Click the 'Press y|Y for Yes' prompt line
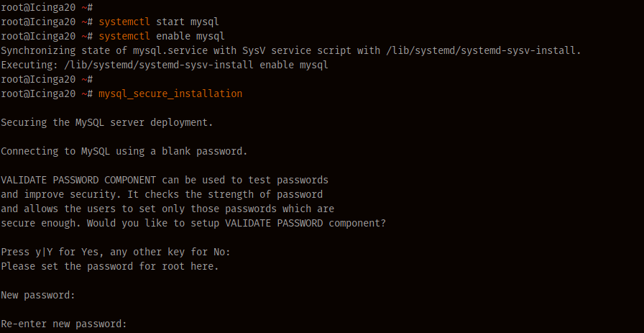 [116, 252]
